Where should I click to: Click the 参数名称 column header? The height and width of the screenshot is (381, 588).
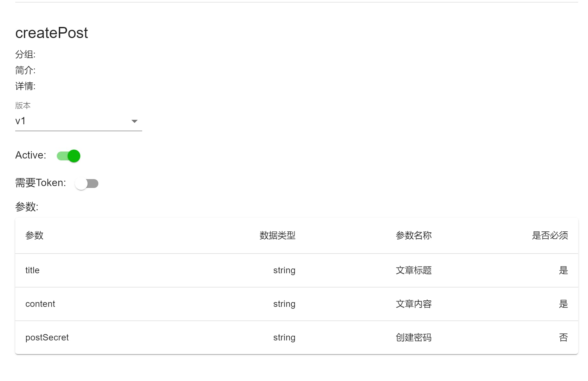point(413,236)
